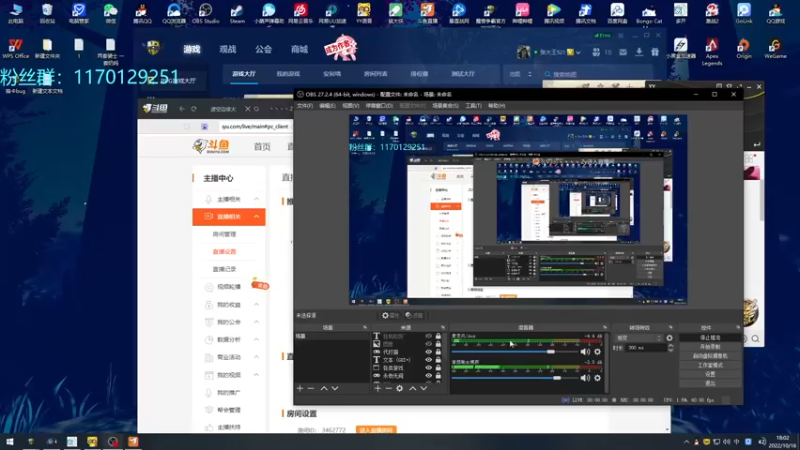The height and width of the screenshot is (450, 800).
Task: Toggle lock for 文本 (GDI+) source
Action: [x=438, y=360]
